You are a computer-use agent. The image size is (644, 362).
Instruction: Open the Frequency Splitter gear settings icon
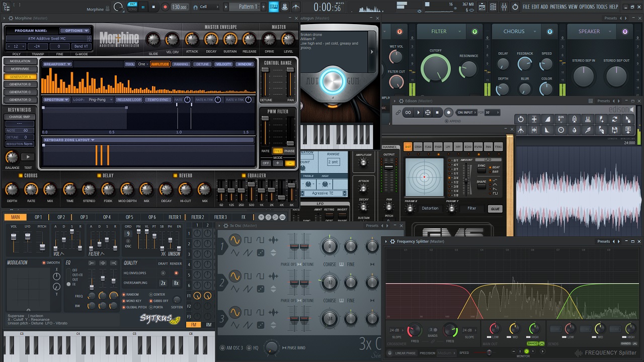[x=392, y=242]
